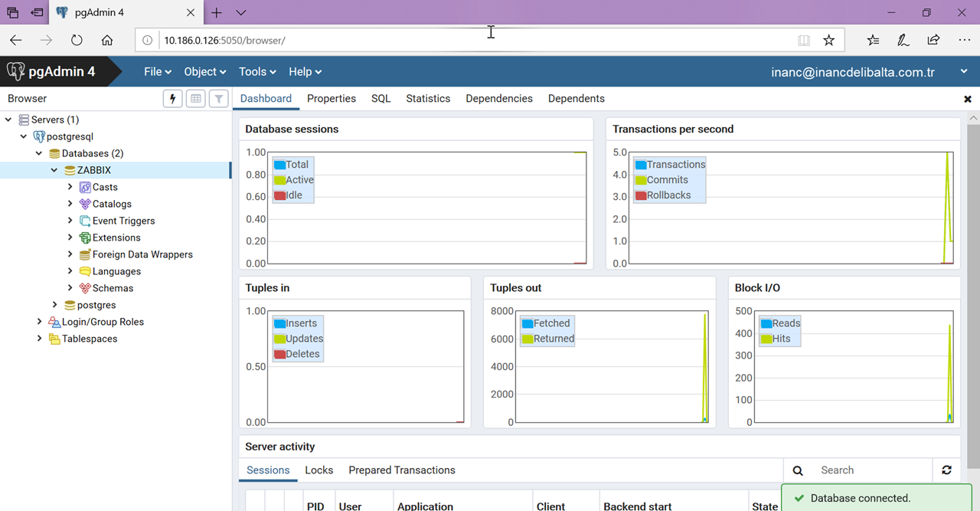Screen dimensions: 980x511
Task: Click the search magnifier icon in Server activity
Action: coord(798,470)
